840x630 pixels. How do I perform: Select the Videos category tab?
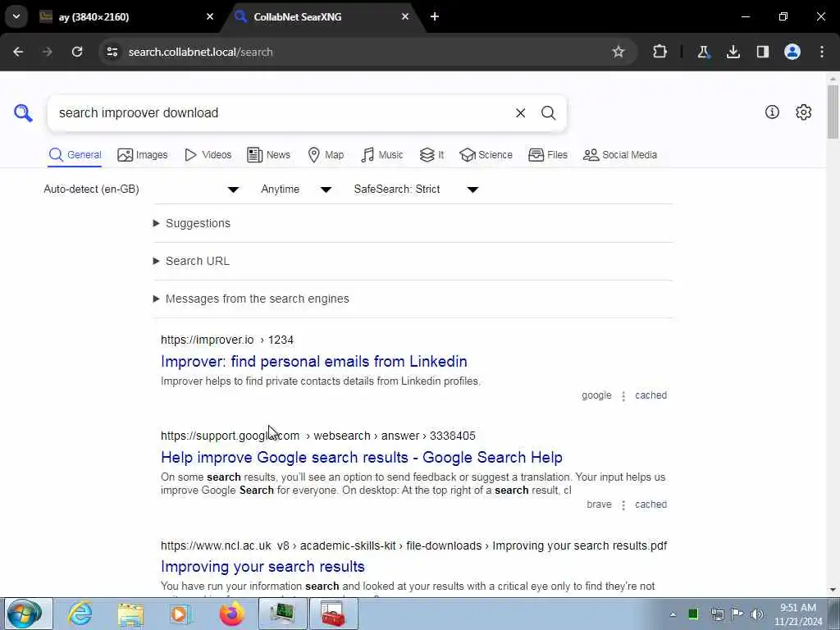(x=208, y=155)
